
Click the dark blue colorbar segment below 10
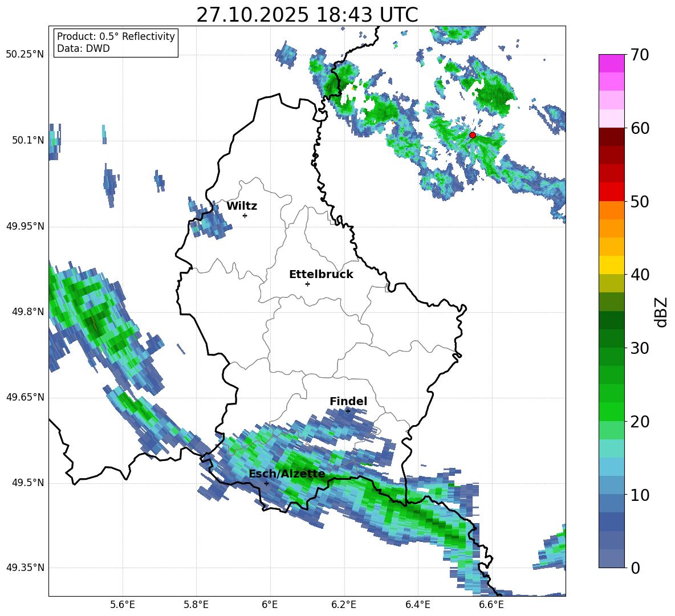(x=611, y=522)
